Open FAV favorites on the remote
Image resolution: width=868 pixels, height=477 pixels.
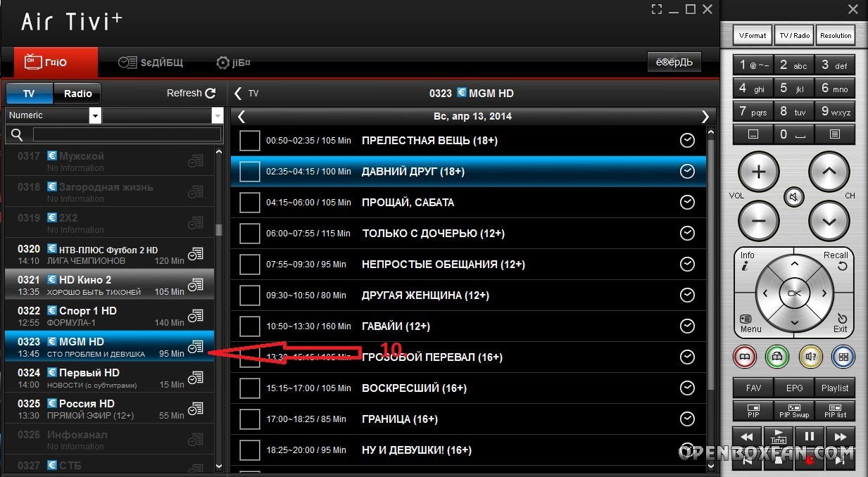(753, 388)
